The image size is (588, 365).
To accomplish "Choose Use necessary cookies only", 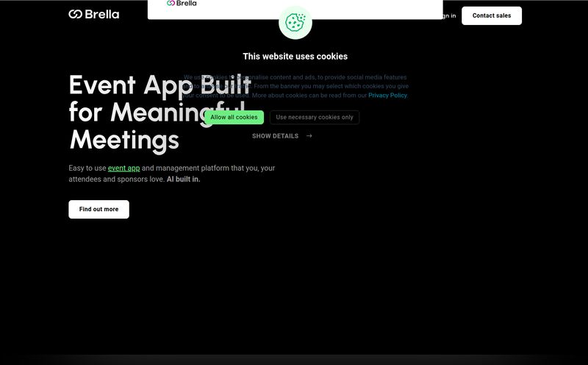I will pyautogui.click(x=315, y=117).
